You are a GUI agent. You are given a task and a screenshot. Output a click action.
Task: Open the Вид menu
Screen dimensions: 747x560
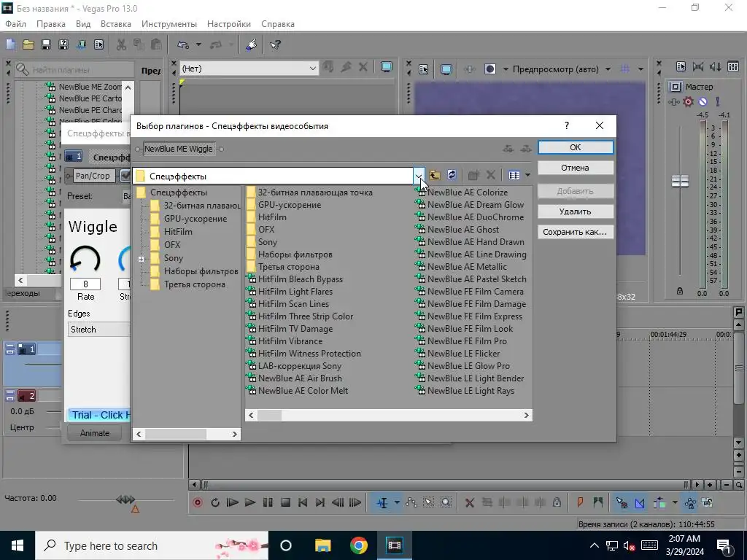pos(83,24)
